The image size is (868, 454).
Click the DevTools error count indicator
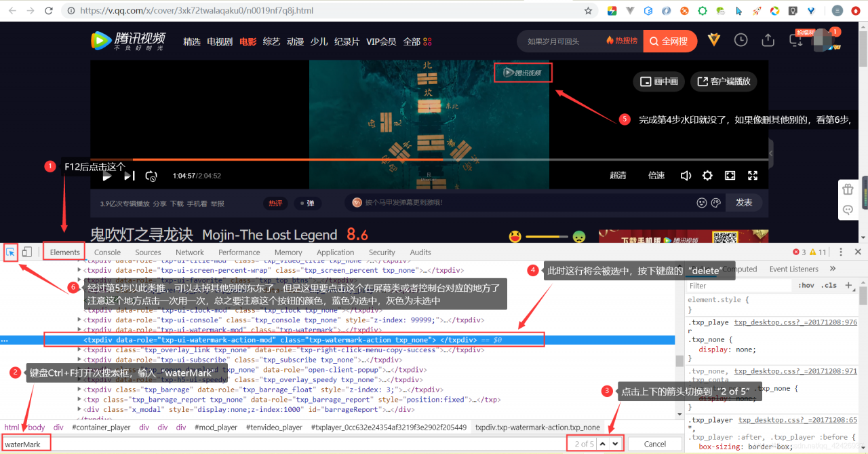pyautogui.click(x=800, y=252)
